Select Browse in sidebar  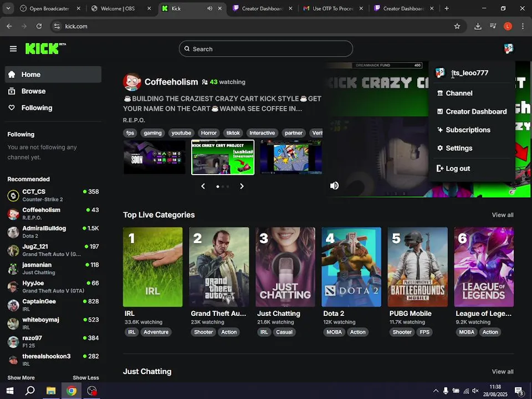pyautogui.click(x=53, y=91)
